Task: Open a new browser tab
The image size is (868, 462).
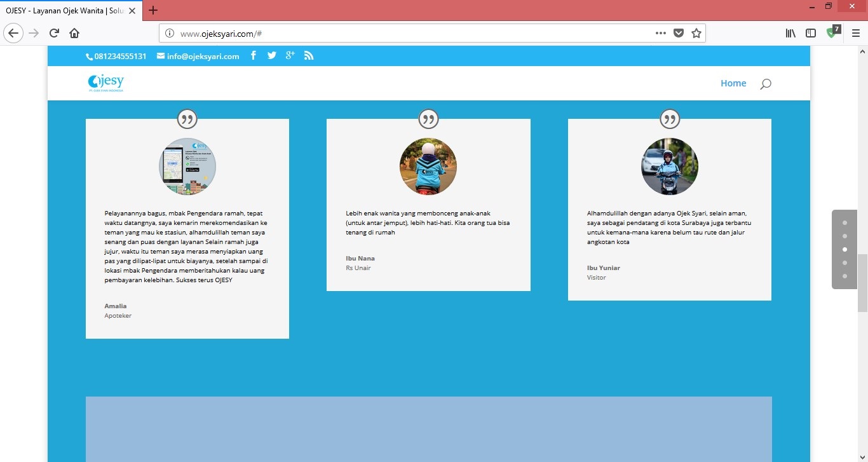Action: pyautogui.click(x=153, y=10)
